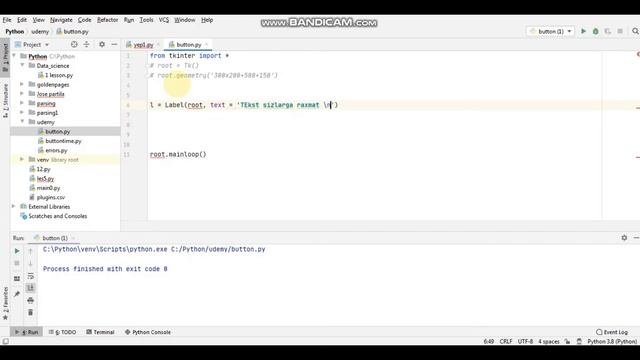Open the VCS menu
Viewport: 640px width, 360px height.
coord(164,20)
